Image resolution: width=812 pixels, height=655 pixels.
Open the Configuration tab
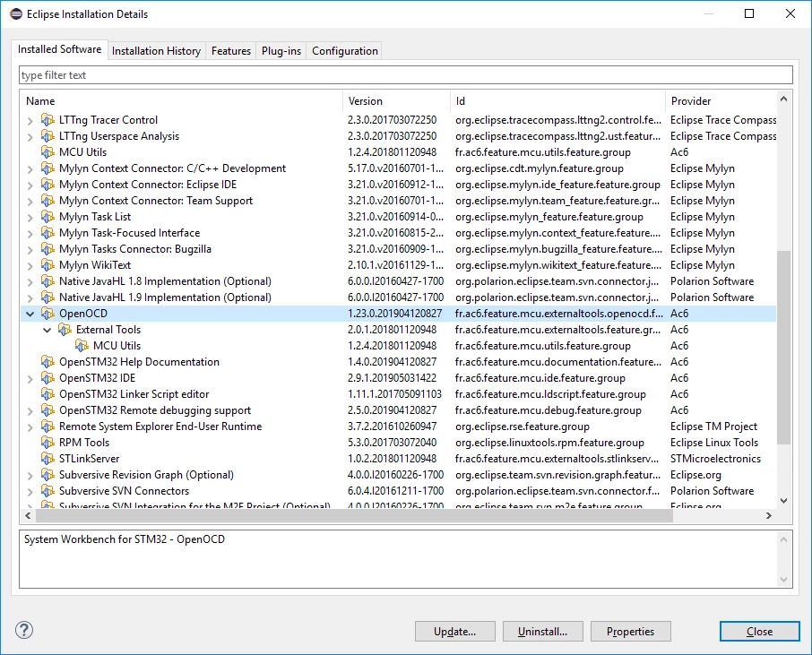point(345,51)
